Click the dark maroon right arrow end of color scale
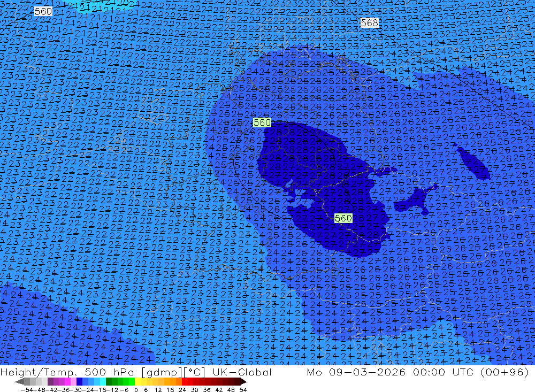Viewport: 535px width, 392px height. point(243,382)
